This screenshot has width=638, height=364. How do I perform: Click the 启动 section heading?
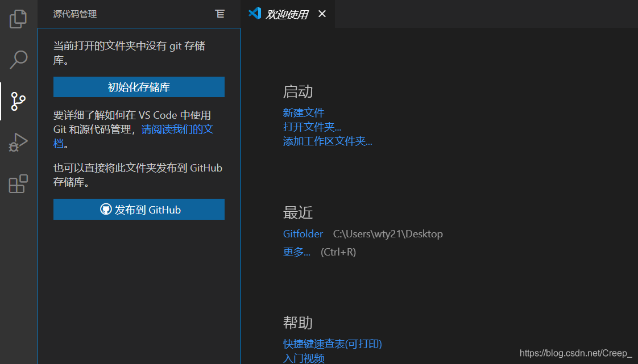[298, 91]
